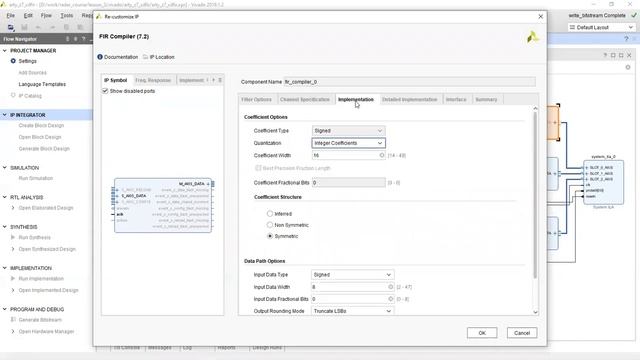Click the diagram panel maximize icon
This screenshot has width=640, height=360.
pos(621,55)
